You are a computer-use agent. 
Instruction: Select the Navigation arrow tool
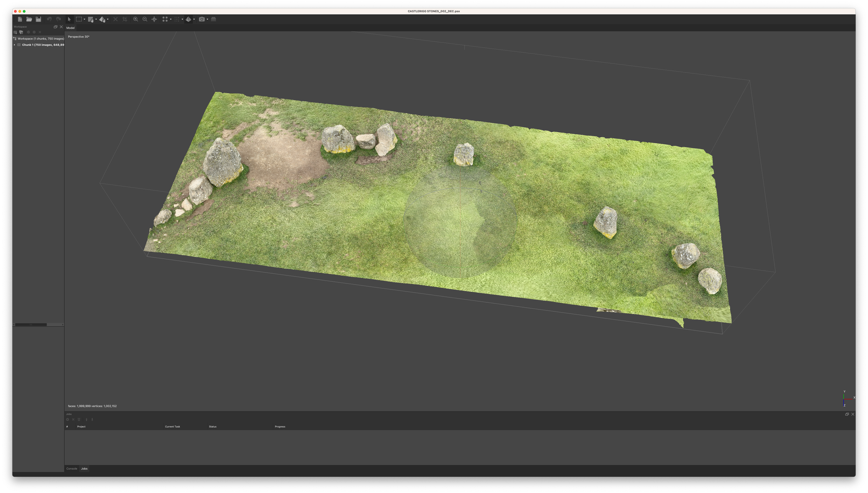(x=69, y=19)
